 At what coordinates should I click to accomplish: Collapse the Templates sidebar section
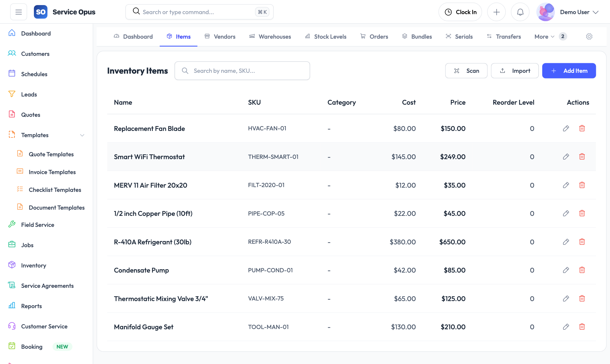[x=82, y=135]
